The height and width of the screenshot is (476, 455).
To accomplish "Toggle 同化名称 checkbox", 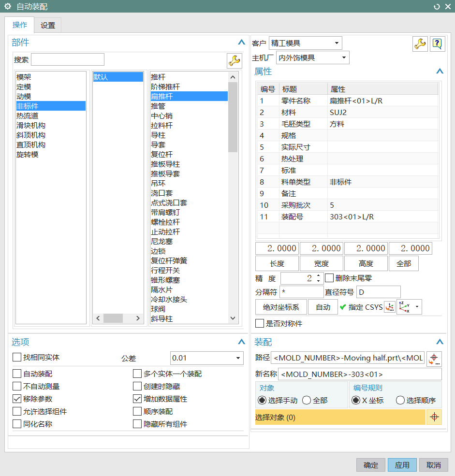I will (17, 424).
